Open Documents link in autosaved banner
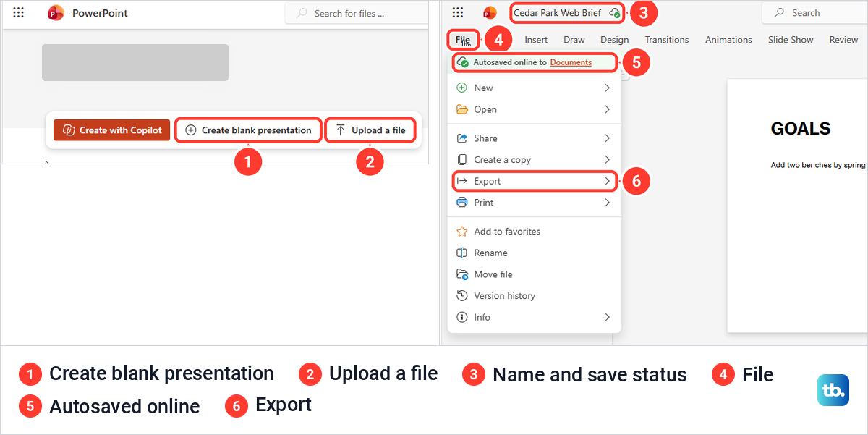 click(x=571, y=62)
